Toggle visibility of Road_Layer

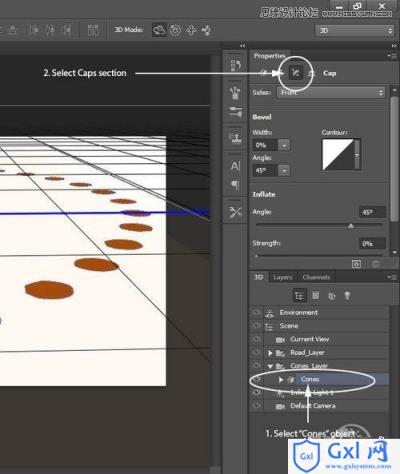coord(256,352)
